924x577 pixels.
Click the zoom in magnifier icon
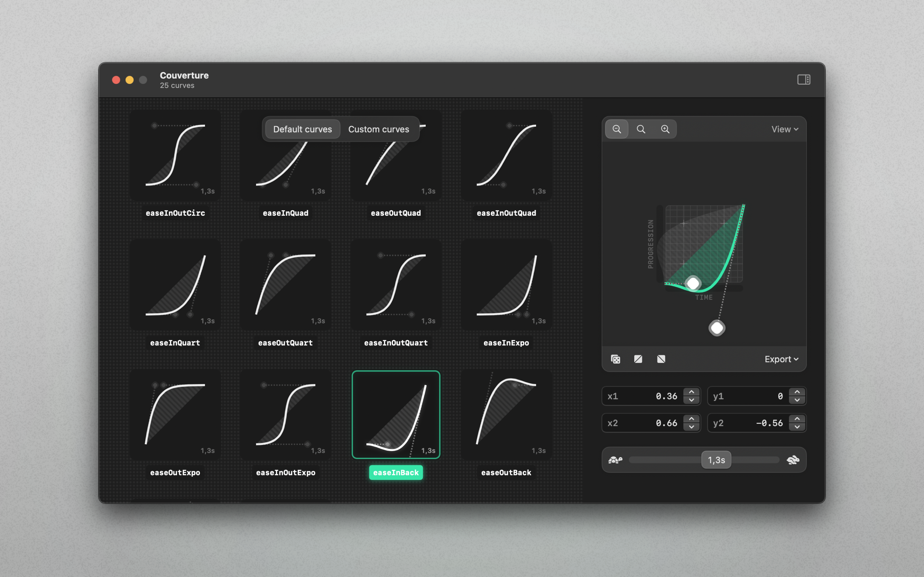(x=665, y=129)
